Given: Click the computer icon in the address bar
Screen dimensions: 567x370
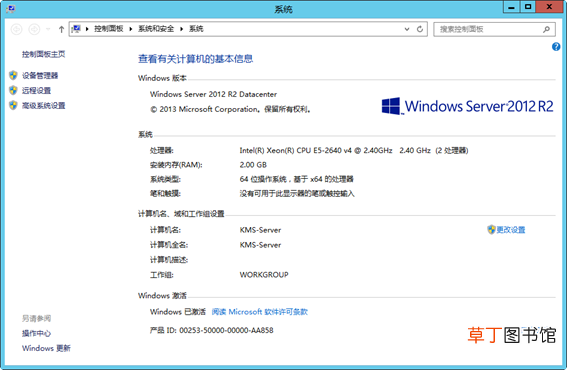Looking at the screenshot, I should click(76, 29).
